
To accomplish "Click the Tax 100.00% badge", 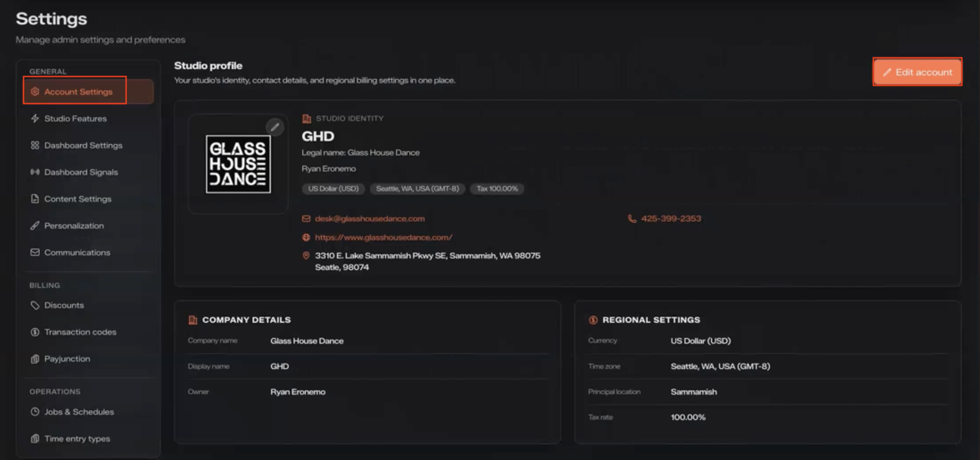I will click(x=497, y=189).
